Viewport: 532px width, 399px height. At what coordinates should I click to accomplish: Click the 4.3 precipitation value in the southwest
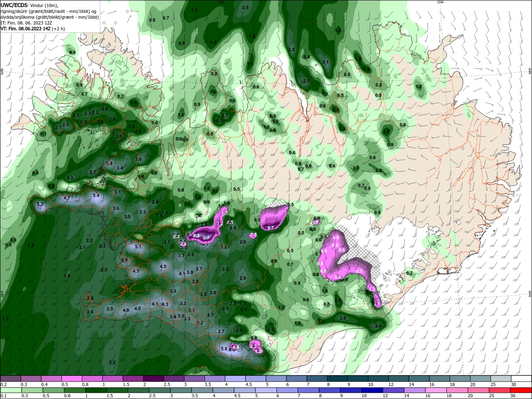[x=165, y=304]
